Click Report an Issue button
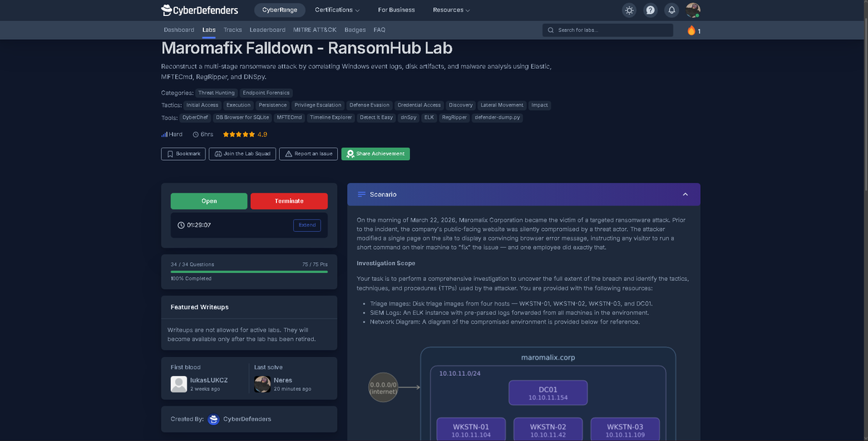This screenshot has width=868, height=441. pos(308,154)
